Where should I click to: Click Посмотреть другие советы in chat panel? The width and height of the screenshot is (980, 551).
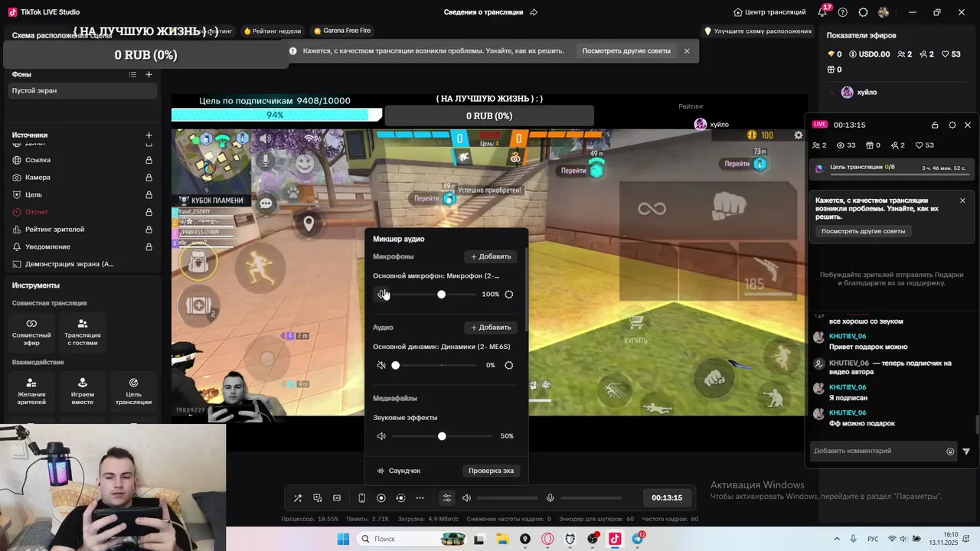863,230
